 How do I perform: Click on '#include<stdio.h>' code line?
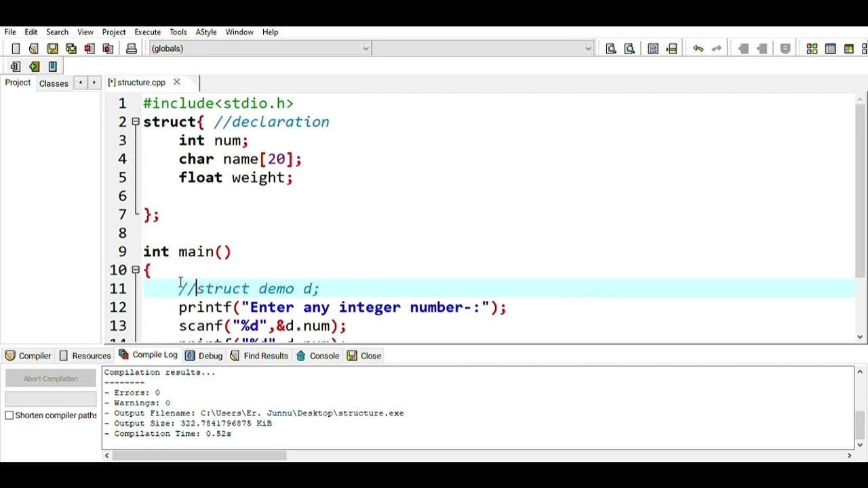pos(218,104)
